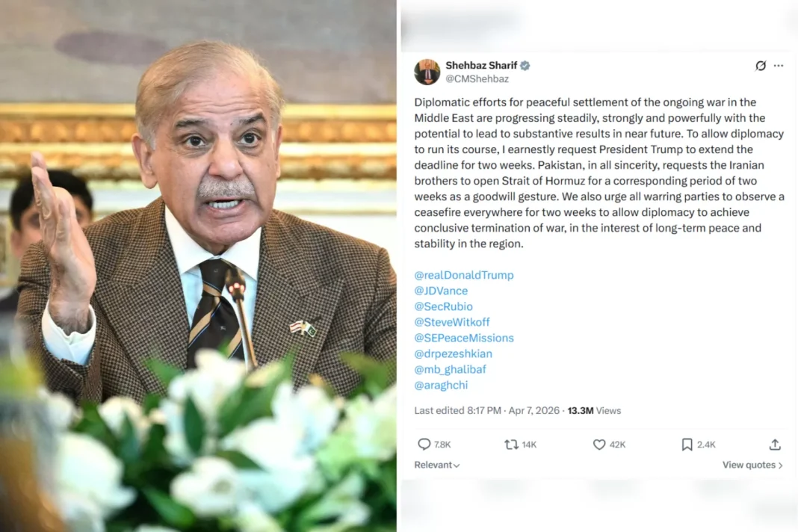Open the @SecRubio mention link

click(443, 306)
